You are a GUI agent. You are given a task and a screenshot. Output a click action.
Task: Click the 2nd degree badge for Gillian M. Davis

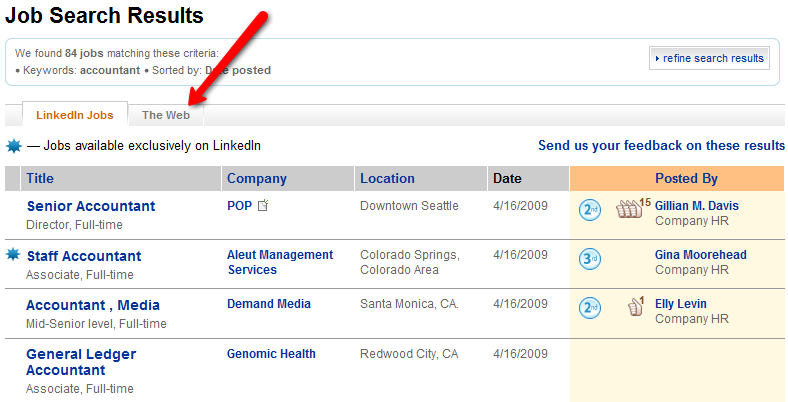tap(590, 210)
